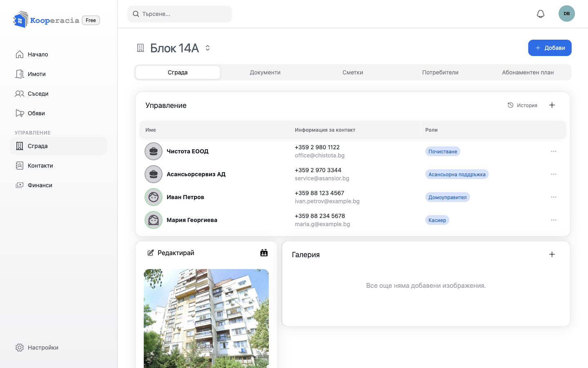Click the blue Добави button

click(550, 48)
